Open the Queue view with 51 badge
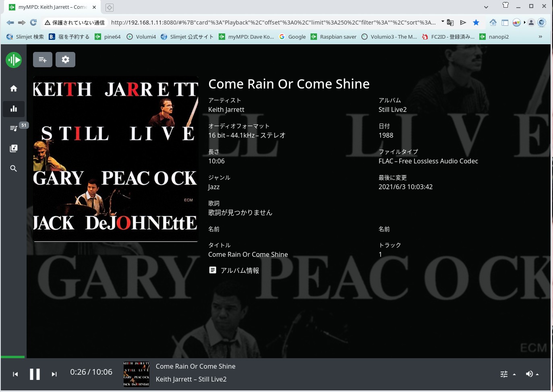The width and height of the screenshot is (553, 392). click(14, 128)
